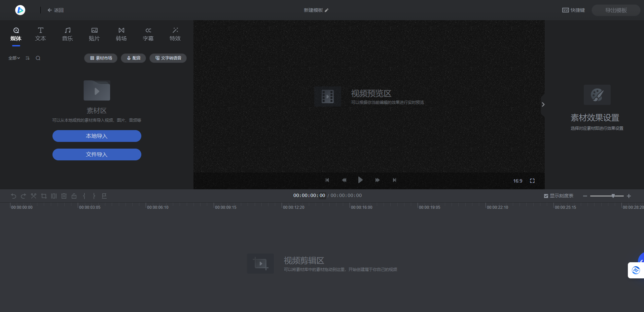Open the 素材市场 material marketplace
This screenshot has height=312, width=644.
pos(100,58)
